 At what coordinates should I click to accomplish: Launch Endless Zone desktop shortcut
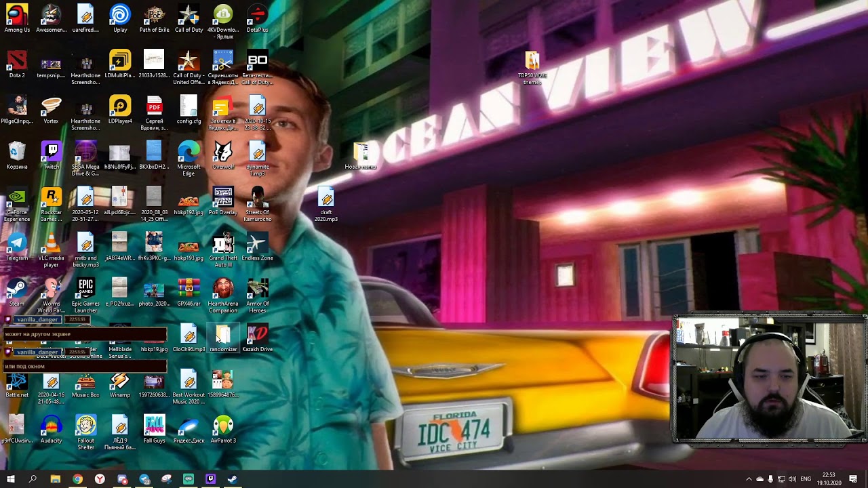257,247
